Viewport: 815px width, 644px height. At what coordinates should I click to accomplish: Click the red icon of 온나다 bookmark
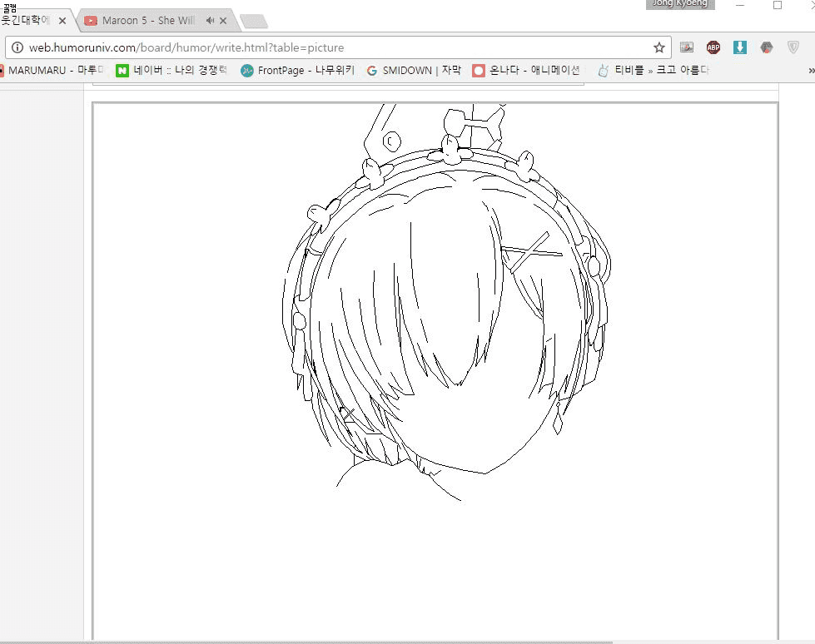[478, 71]
